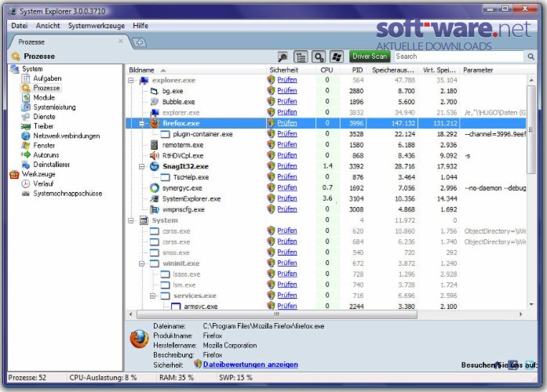Click the synergyc.exe process icon
Image resolution: width=547 pixels, height=392 pixels.
155,188
